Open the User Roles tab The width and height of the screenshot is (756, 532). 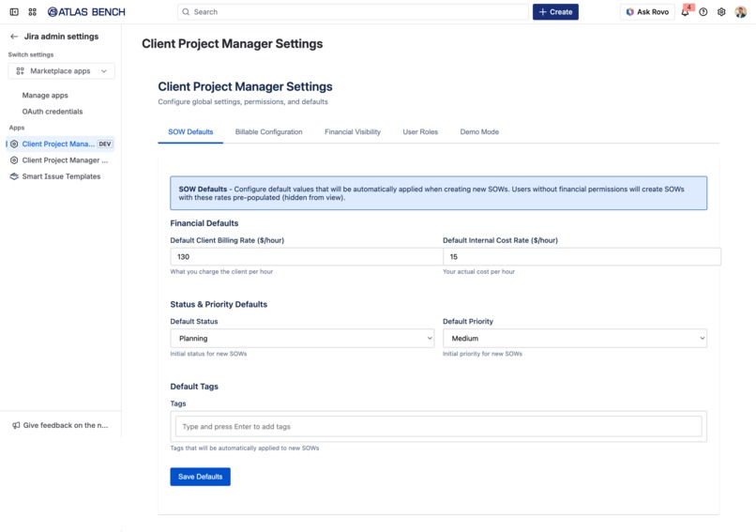(420, 131)
